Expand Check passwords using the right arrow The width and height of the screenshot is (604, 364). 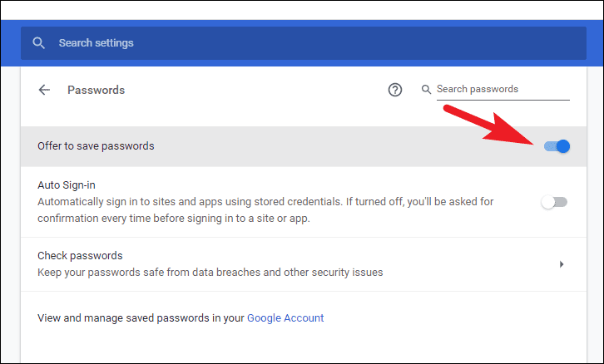point(562,264)
